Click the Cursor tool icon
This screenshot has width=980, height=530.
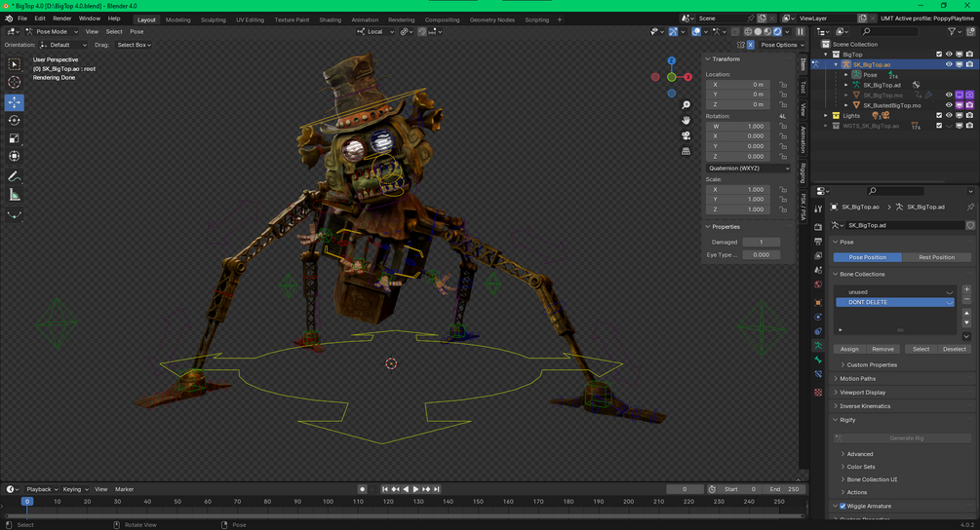pos(15,83)
